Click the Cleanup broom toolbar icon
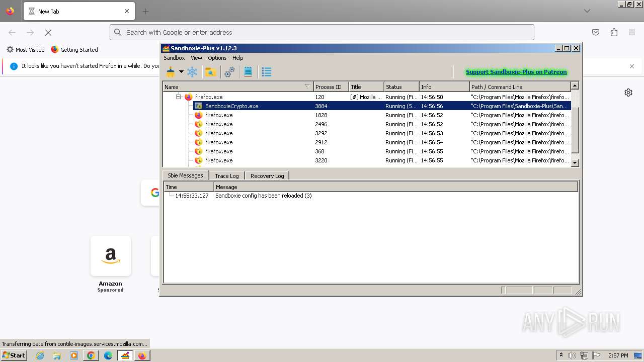Viewport: 644px width, 362px height. tap(171, 72)
